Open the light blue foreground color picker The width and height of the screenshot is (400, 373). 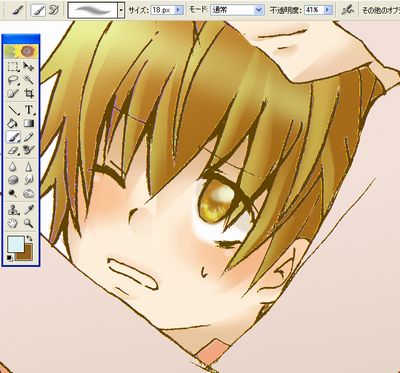coord(16,244)
